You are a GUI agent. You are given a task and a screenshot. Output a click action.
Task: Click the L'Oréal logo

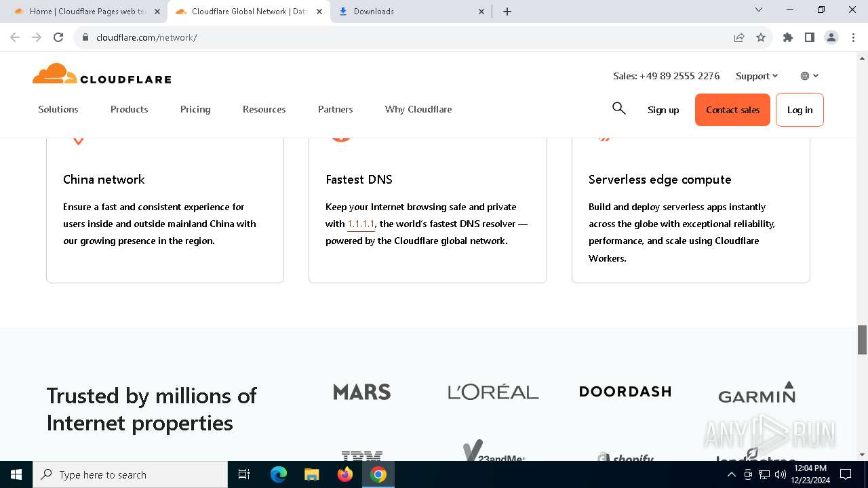tap(493, 392)
